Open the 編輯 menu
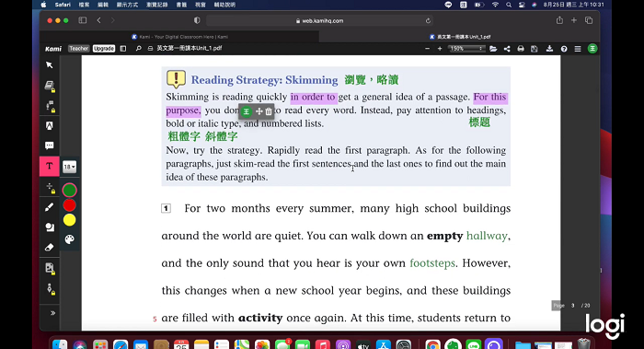Viewport: 644px width, 349px height. 103,5
